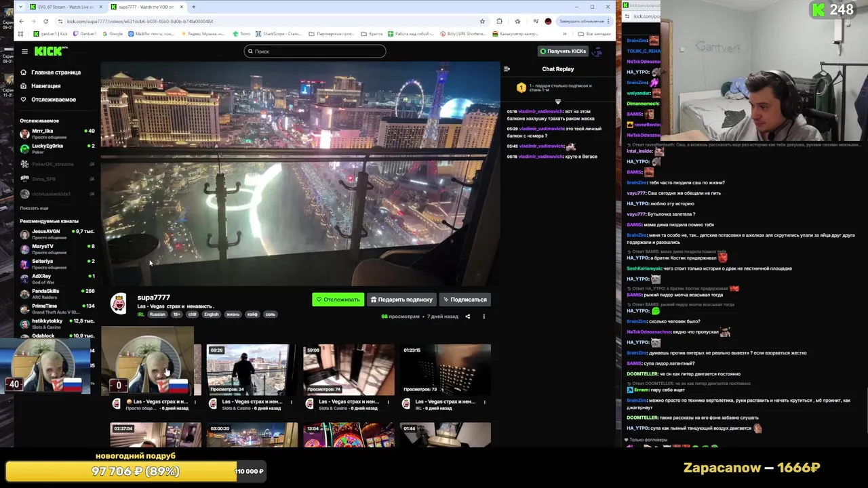Screen dimensions: 868x488
Task: Open the Trovo bookmark
Action: click(241, 33)
